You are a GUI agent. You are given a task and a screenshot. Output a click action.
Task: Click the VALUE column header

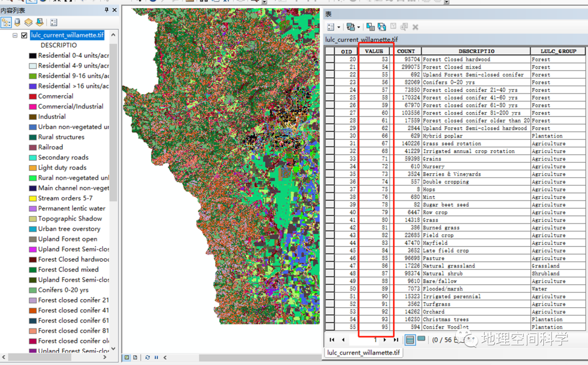pyautogui.click(x=374, y=51)
